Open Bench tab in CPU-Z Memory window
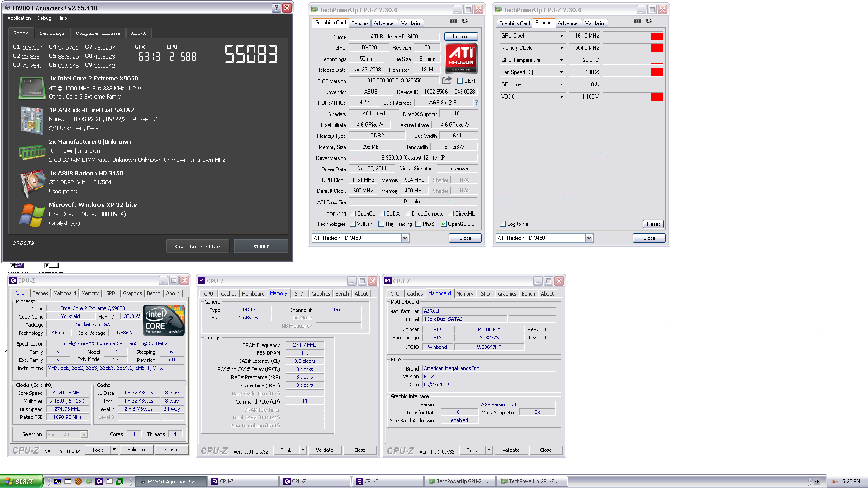This screenshot has height=488, width=868. 342,294
